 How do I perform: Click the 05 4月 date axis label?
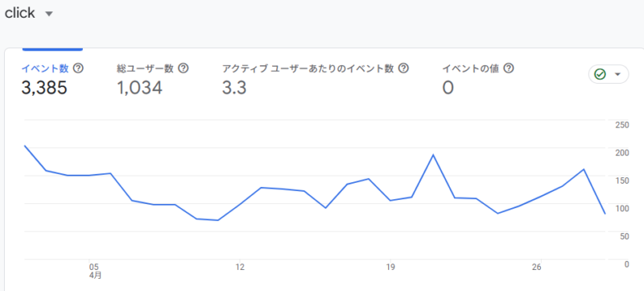(95, 272)
